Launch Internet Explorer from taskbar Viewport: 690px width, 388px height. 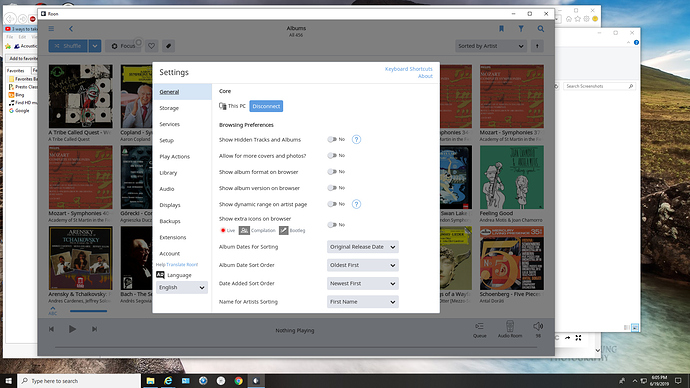[x=168, y=381]
